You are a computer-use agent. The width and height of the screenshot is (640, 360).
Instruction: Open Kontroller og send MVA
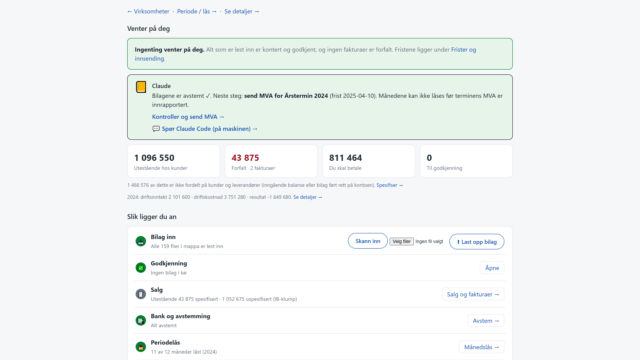click(x=188, y=117)
